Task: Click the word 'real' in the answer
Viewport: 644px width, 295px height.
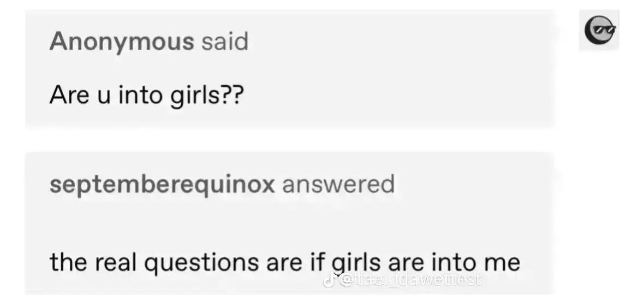Action: (115, 262)
